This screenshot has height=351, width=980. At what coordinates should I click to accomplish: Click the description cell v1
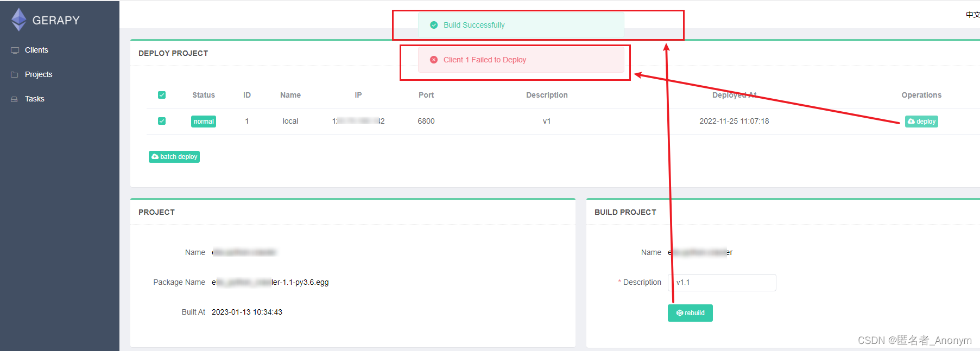tap(547, 121)
